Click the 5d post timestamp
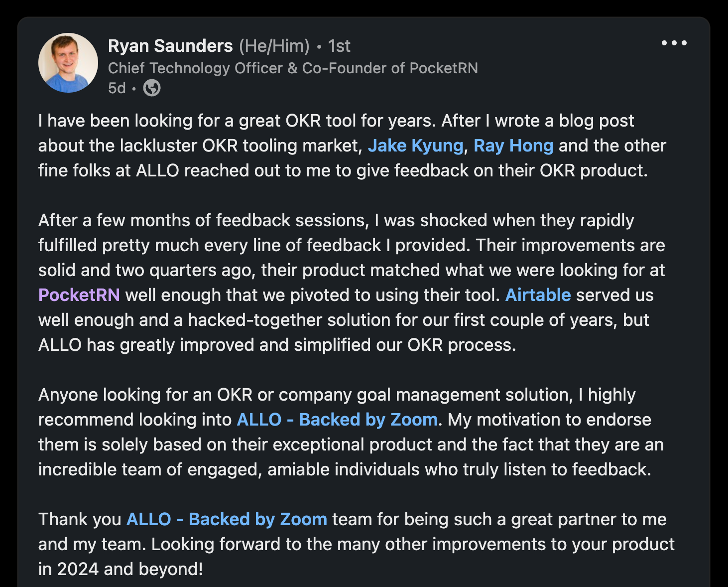728x587 pixels. (x=117, y=88)
